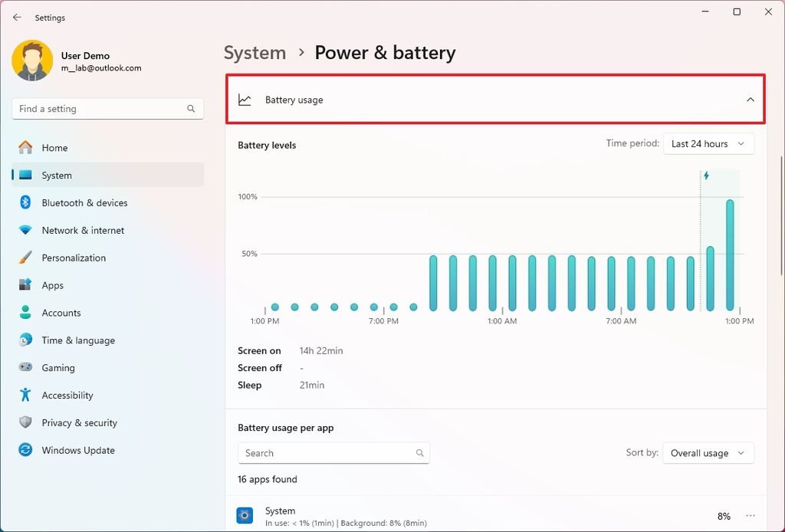Collapse the Battery usage section
This screenshot has height=532, width=785.
pos(751,99)
